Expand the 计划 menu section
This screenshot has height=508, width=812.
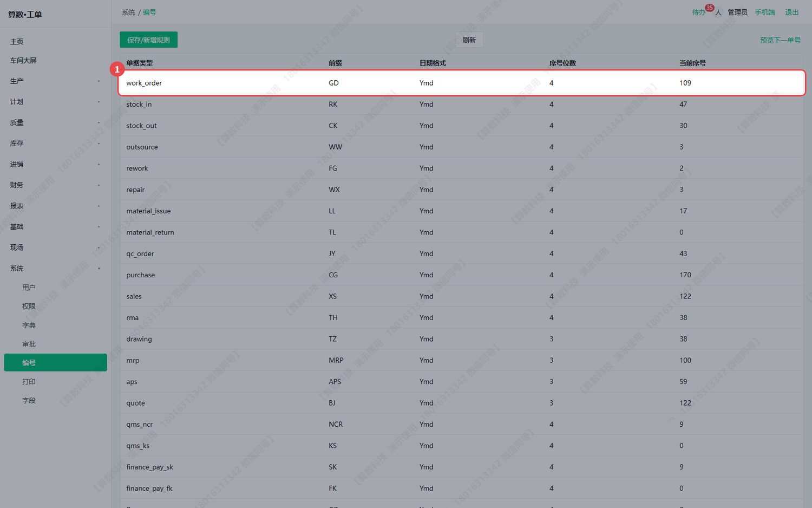pos(56,102)
